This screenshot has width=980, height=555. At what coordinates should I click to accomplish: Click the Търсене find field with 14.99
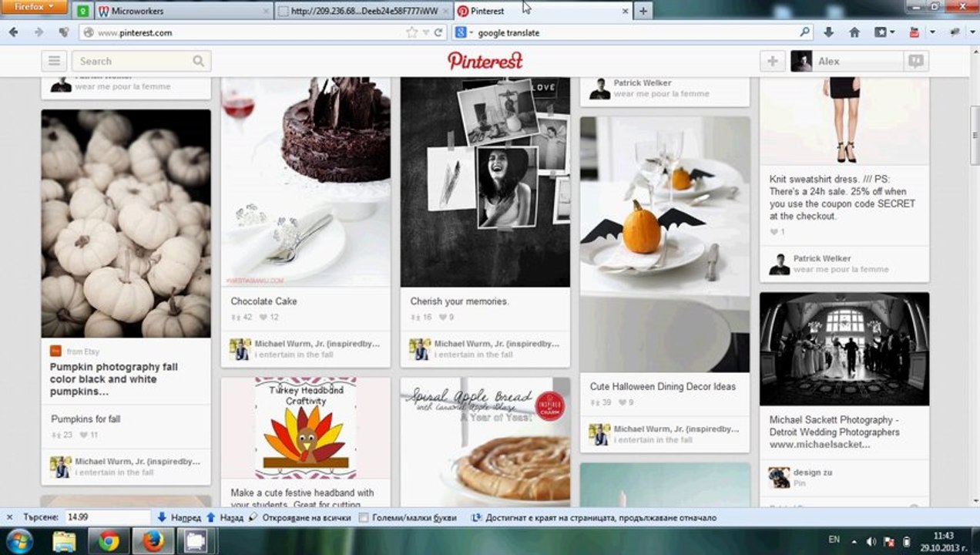pyautogui.click(x=108, y=518)
